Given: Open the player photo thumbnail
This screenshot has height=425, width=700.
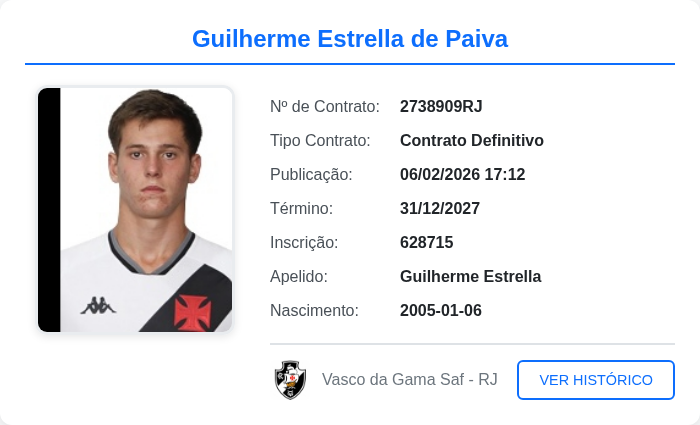Looking at the screenshot, I should [135, 210].
